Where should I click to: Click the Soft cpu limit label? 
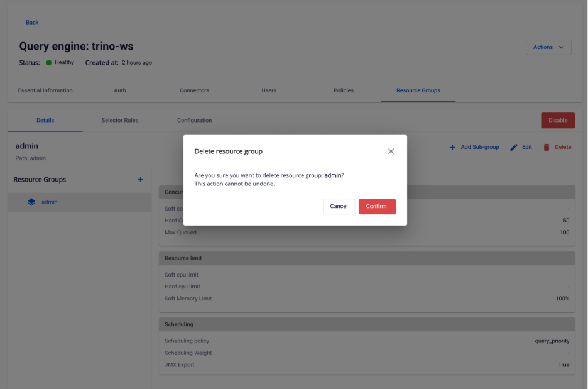(x=182, y=275)
